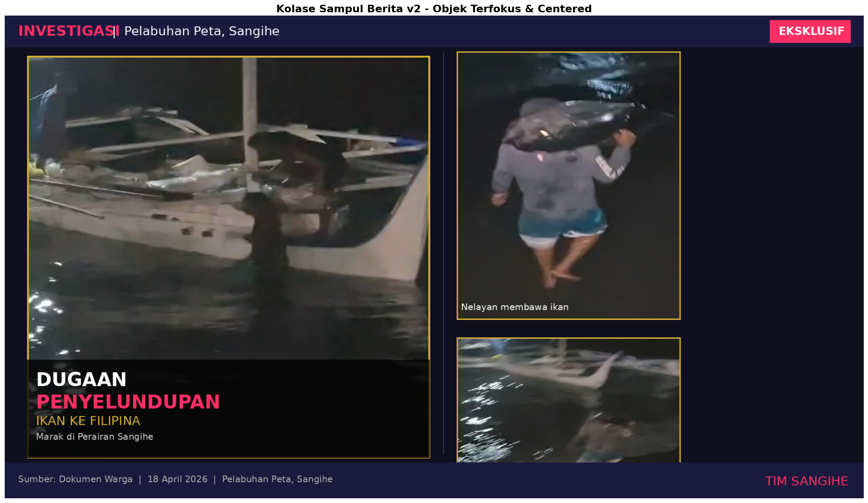Click the footer Pelabuhan Peta, Sangihe location
This screenshot has width=868, height=503.
pyautogui.click(x=277, y=479)
